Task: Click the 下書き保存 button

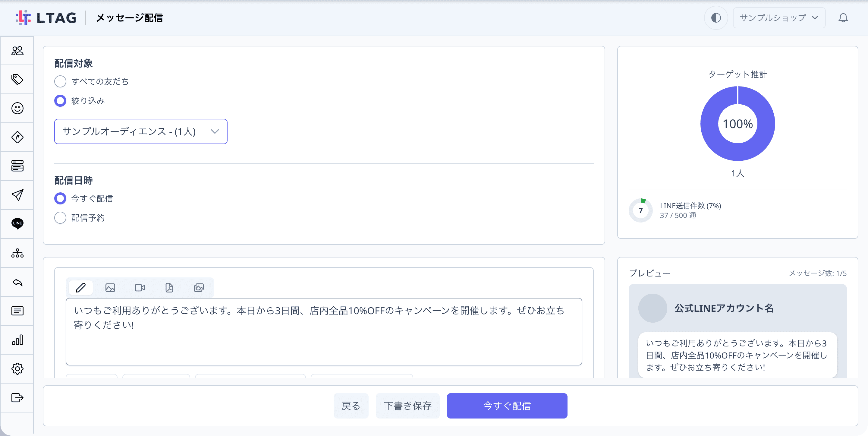Action: 407,406
